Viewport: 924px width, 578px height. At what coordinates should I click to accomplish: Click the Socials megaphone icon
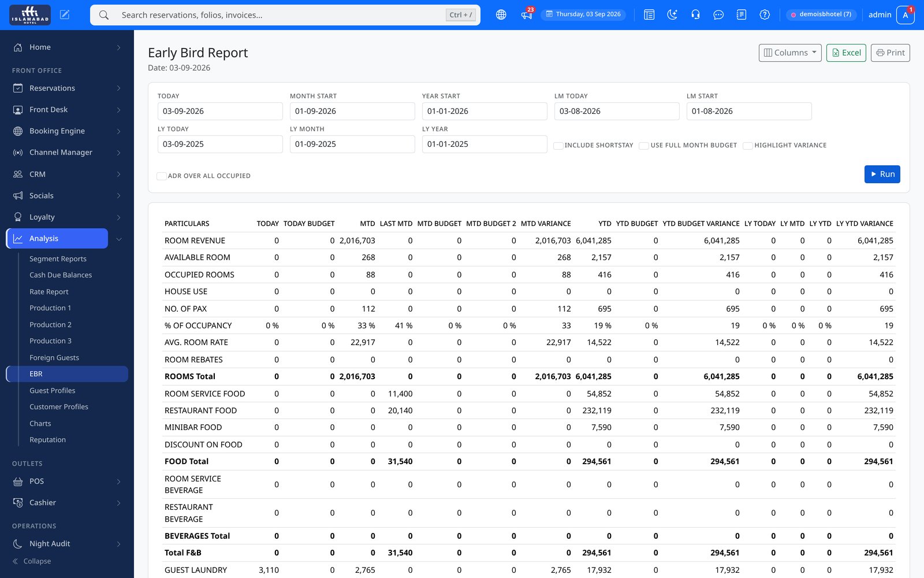[18, 196]
